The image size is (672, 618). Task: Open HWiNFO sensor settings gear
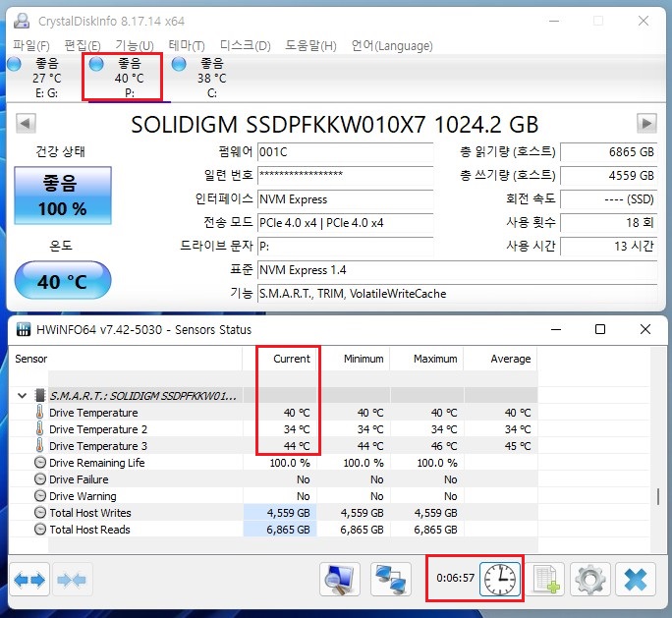coord(590,580)
